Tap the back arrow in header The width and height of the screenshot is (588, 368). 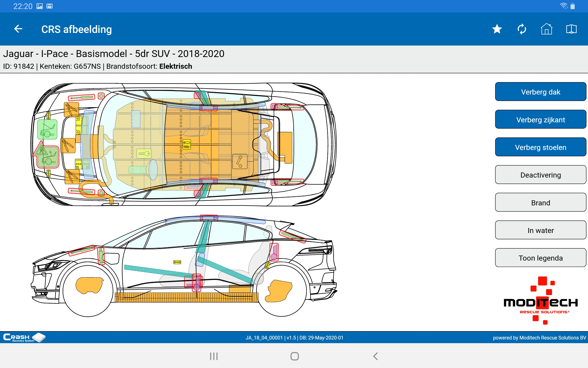click(18, 29)
